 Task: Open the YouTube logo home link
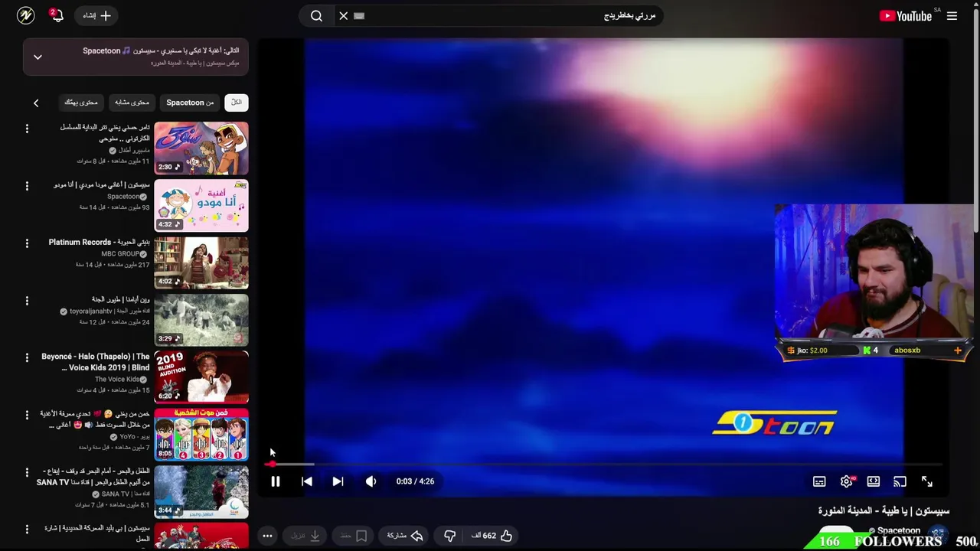[906, 15]
